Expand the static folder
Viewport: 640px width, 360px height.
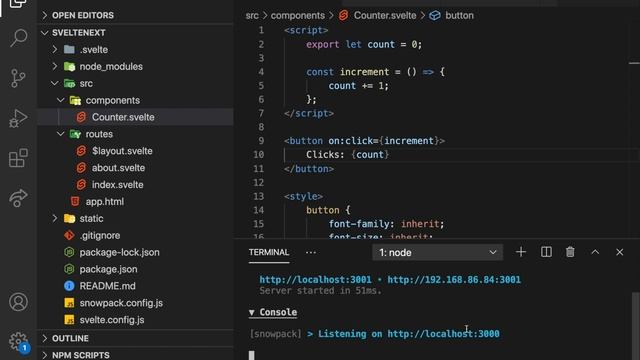55,218
